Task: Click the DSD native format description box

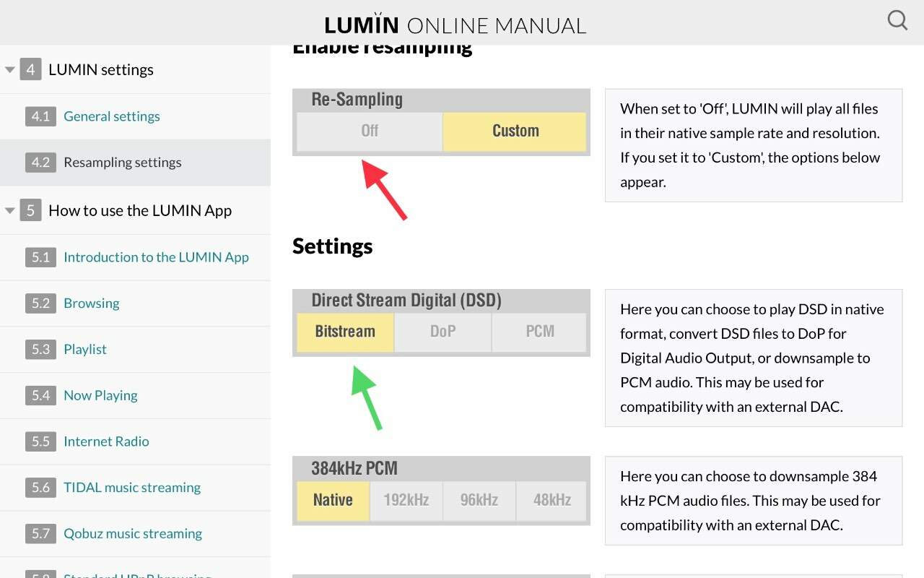Action: tap(754, 358)
